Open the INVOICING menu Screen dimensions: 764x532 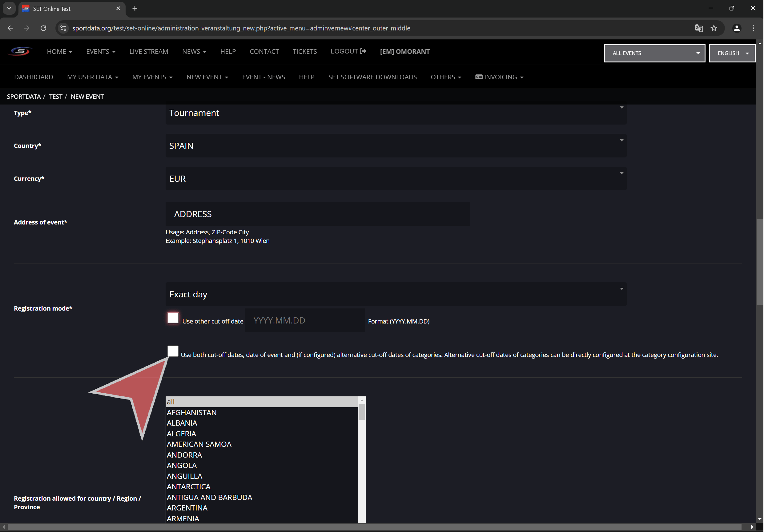point(499,77)
